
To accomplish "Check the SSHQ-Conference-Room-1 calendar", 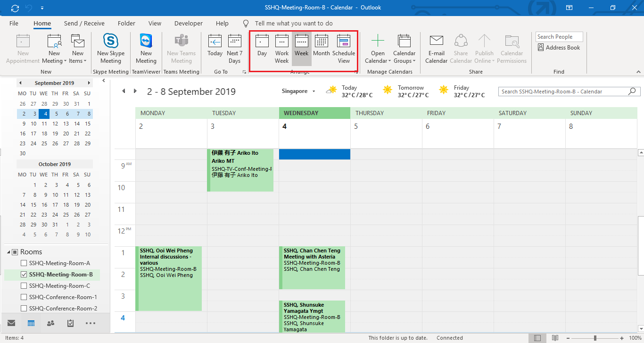I will click(x=24, y=297).
